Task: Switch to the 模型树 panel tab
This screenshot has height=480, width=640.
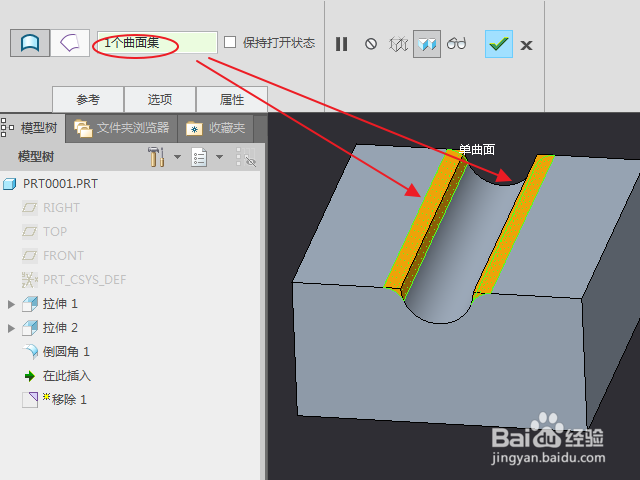Action: tap(33, 128)
